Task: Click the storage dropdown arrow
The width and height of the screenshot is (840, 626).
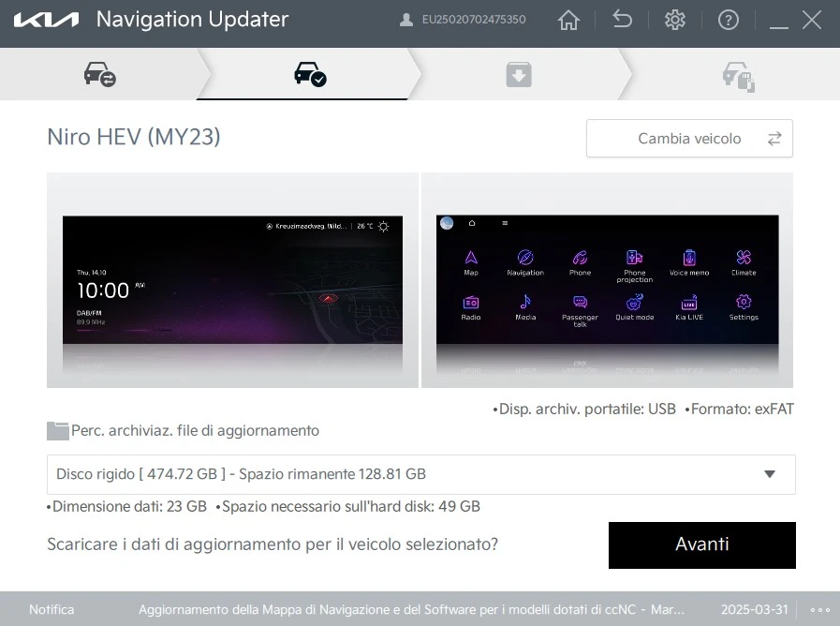Action: pos(769,474)
